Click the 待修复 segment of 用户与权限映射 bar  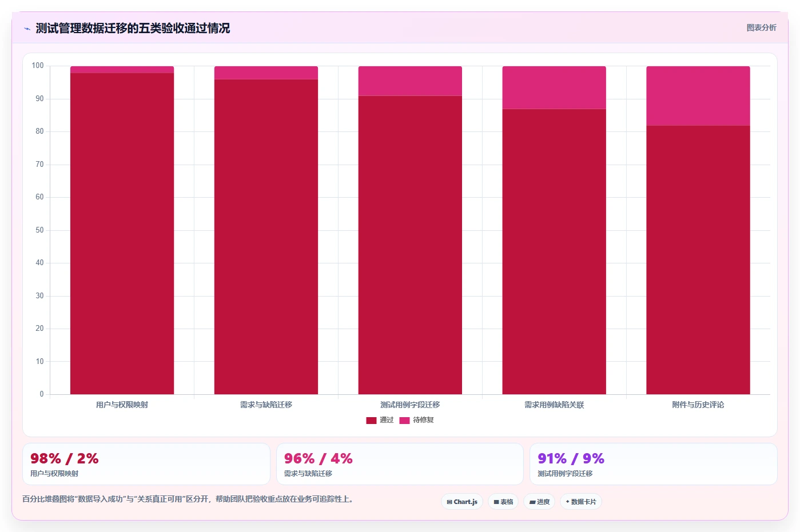pyautogui.click(x=122, y=70)
